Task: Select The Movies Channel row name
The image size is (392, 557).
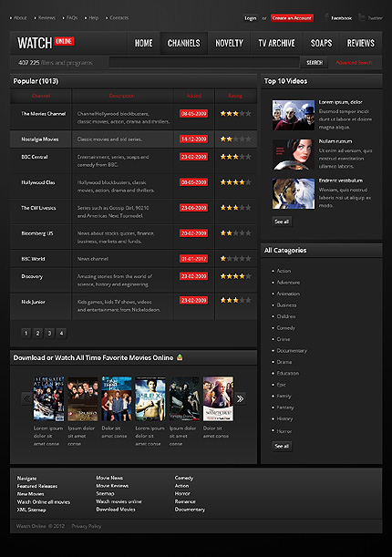Action: (x=44, y=114)
